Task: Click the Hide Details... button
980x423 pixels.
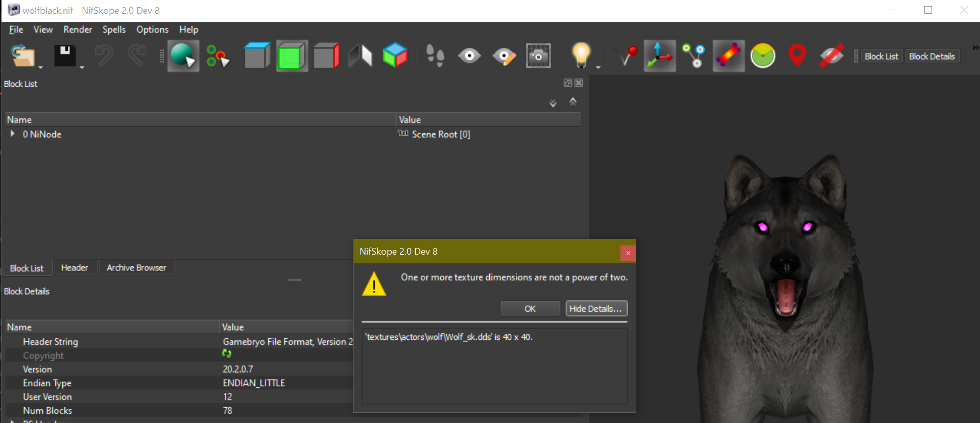Action: point(596,309)
